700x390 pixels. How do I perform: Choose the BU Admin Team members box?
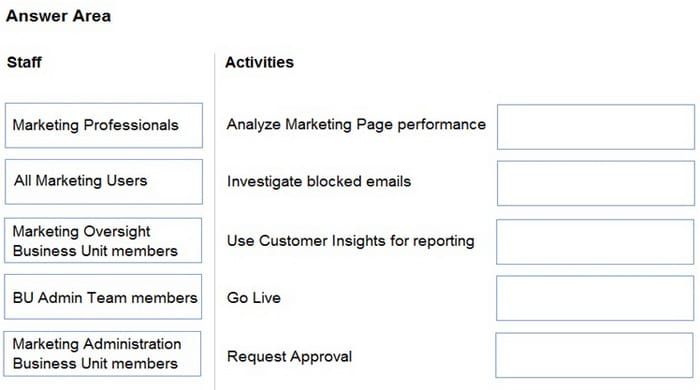pos(103,297)
